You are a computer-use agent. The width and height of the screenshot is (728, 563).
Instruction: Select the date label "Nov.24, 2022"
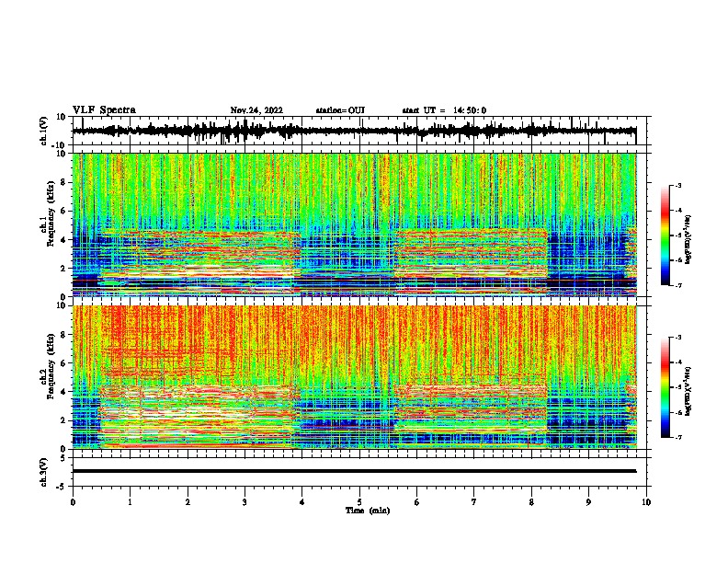point(256,110)
